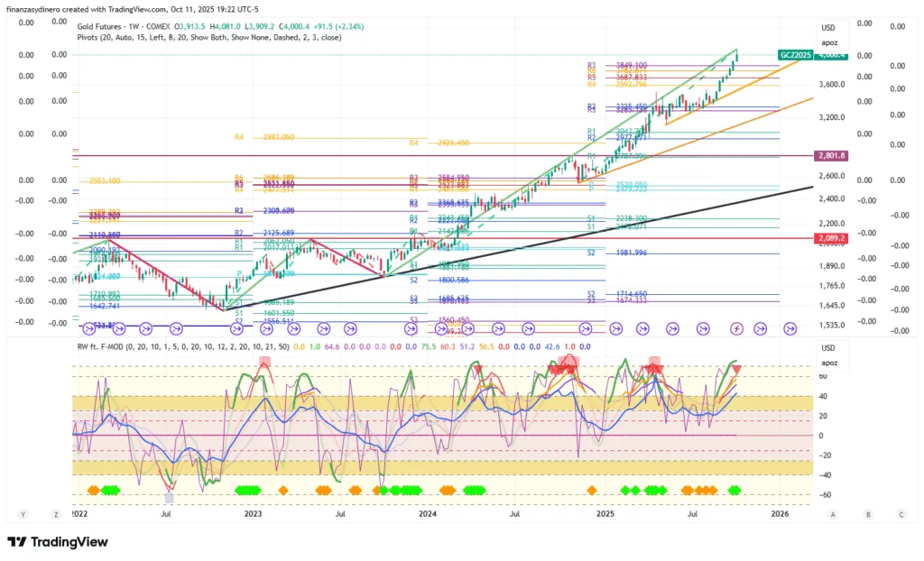Image resolution: width=924 pixels, height=561 pixels.
Task: Click the lightning bolt event icon on the chart
Action: [737, 328]
